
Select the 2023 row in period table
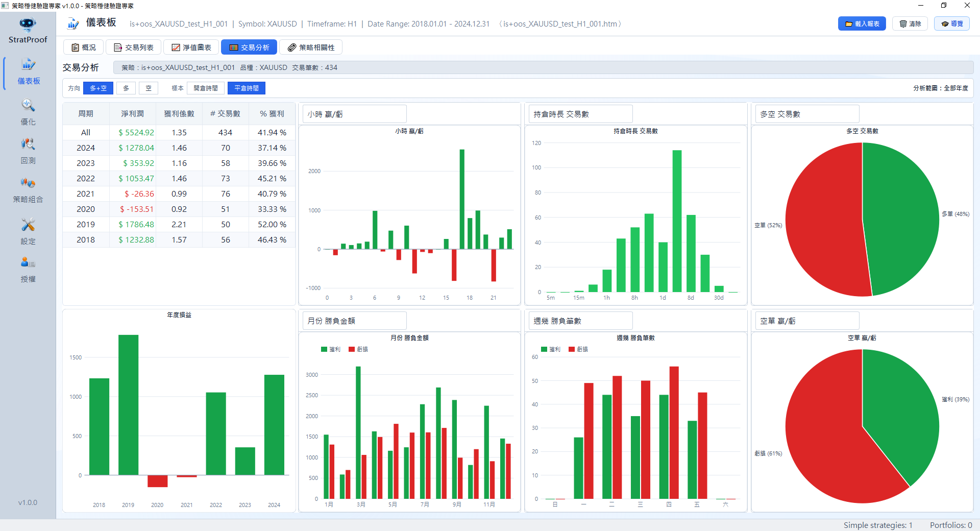[x=179, y=163]
